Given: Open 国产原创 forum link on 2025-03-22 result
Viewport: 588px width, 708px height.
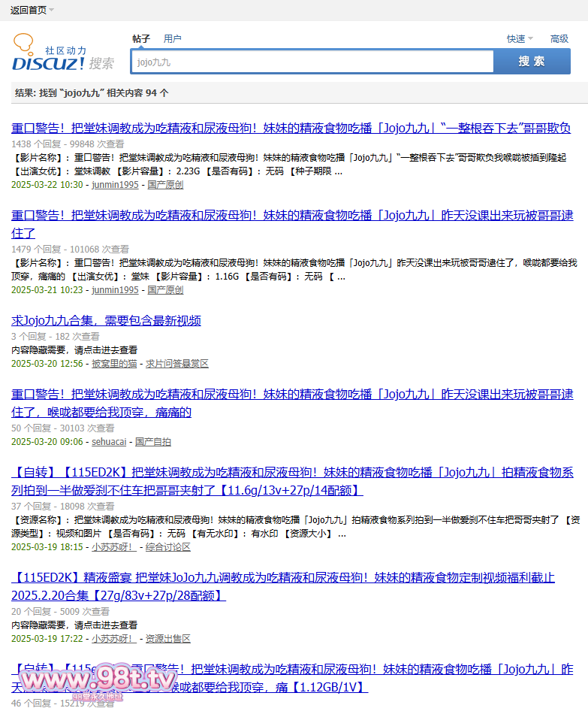Looking at the screenshot, I should tap(165, 185).
